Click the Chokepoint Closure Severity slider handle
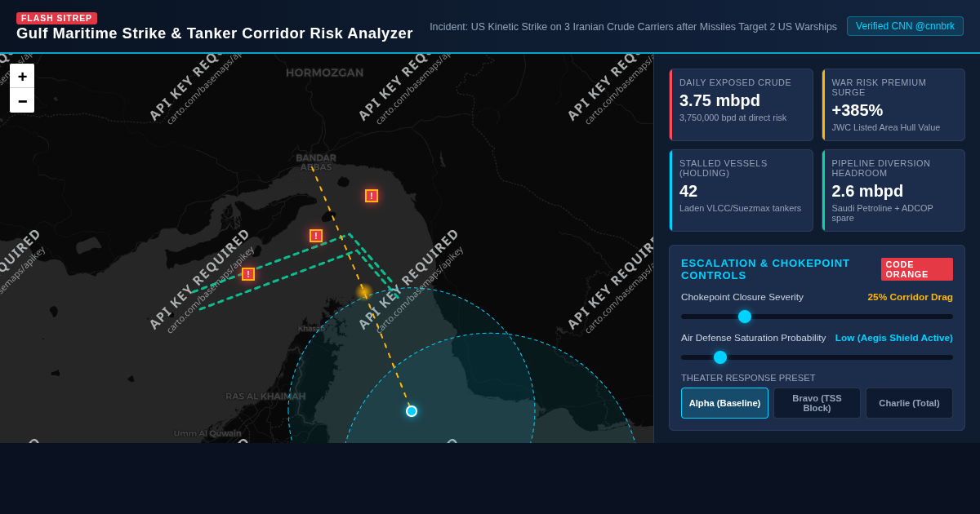Screen dimensions: 980x514 pos(745,317)
